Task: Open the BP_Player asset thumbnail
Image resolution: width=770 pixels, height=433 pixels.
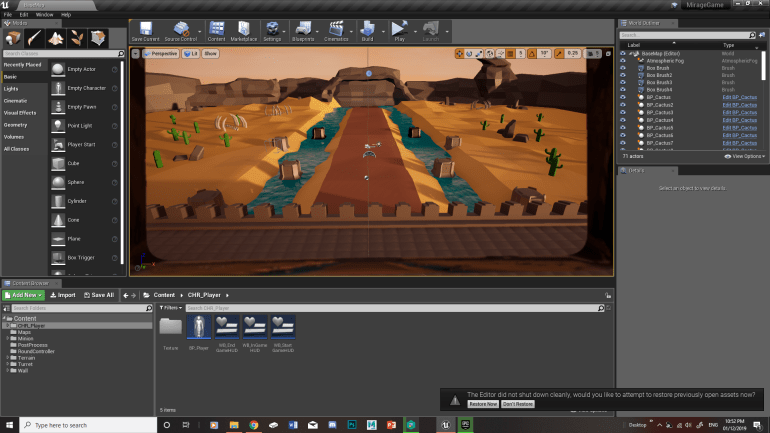Action: tap(199, 327)
